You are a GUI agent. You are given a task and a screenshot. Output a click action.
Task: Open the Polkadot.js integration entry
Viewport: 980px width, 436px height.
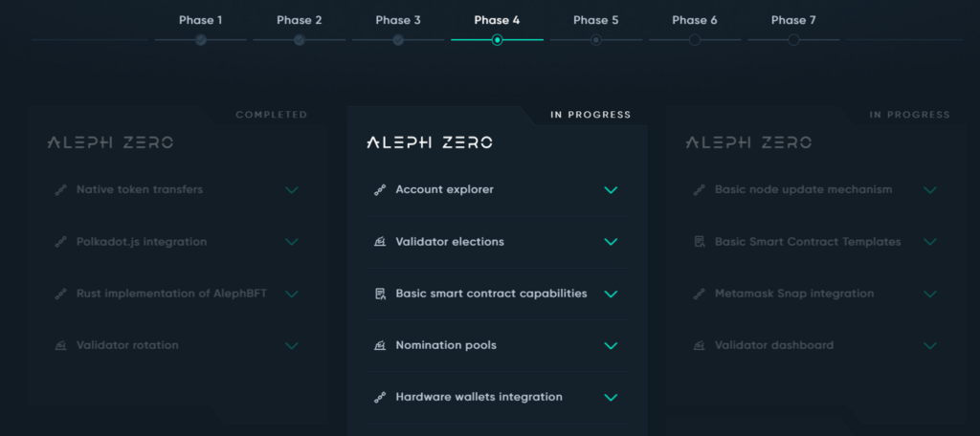[177, 242]
